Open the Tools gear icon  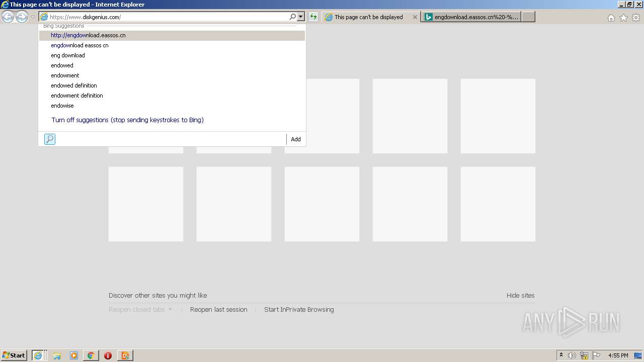[x=636, y=18]
